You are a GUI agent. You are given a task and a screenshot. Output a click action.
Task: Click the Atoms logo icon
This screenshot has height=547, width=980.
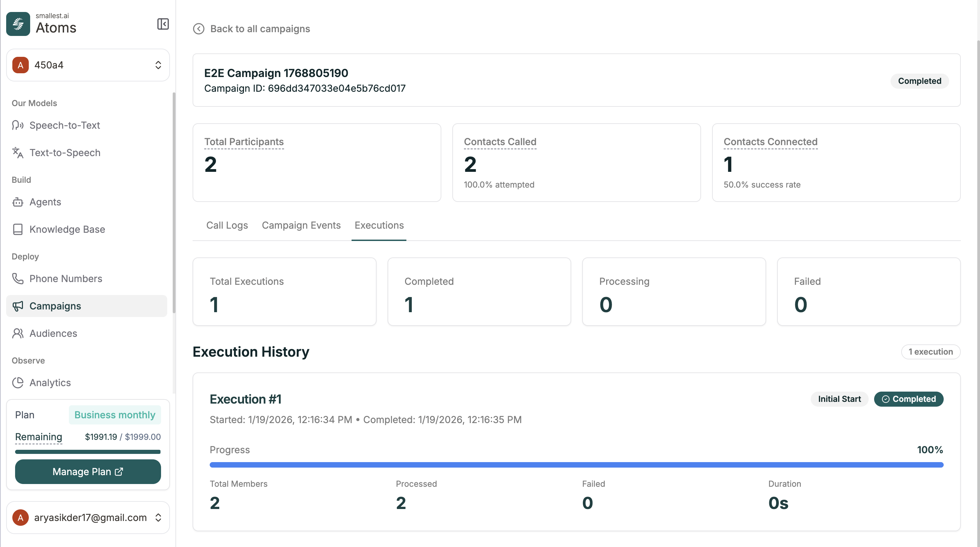pyautogui.click(x=18, y=24)
